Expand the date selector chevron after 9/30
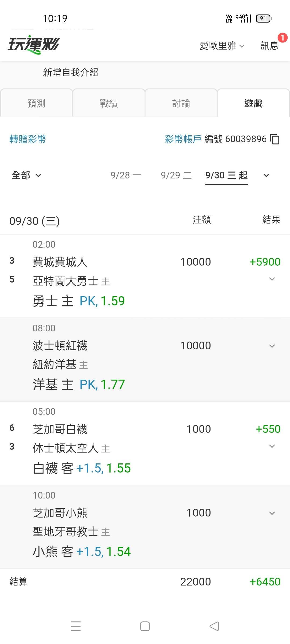The image size is (290, 644). (266, 175)
